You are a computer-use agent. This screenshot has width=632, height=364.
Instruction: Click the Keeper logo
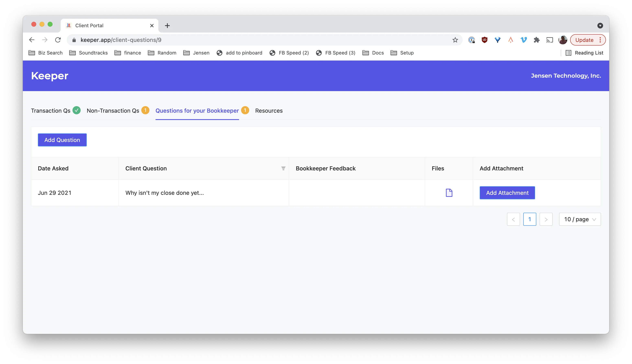pos(49,76)
